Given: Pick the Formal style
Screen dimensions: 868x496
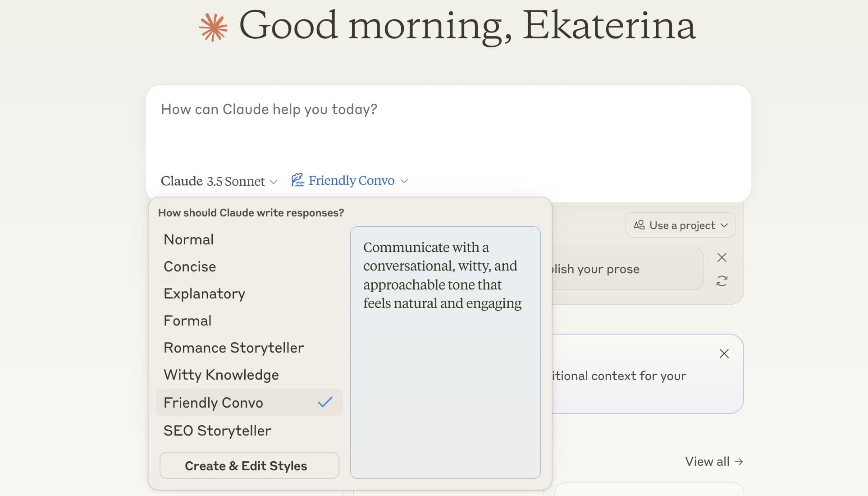Looking at the screenshot, I should click(187, 321).
